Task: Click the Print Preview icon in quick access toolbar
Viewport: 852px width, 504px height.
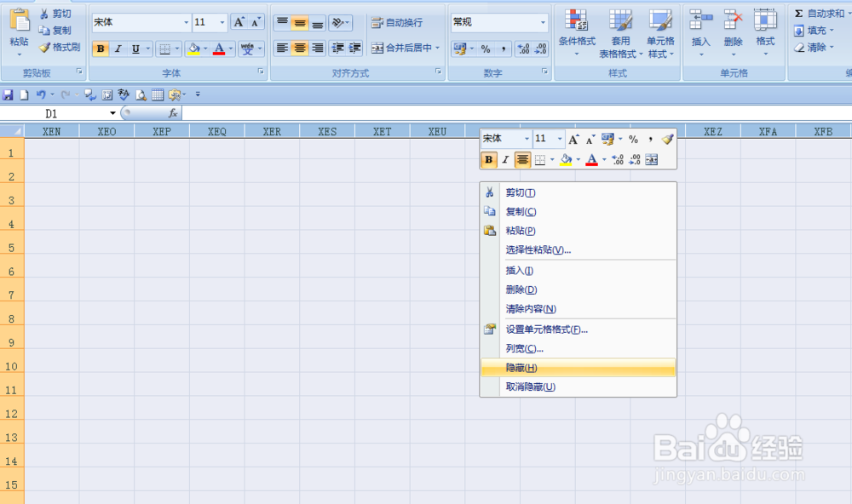Action: click(141, 95)
